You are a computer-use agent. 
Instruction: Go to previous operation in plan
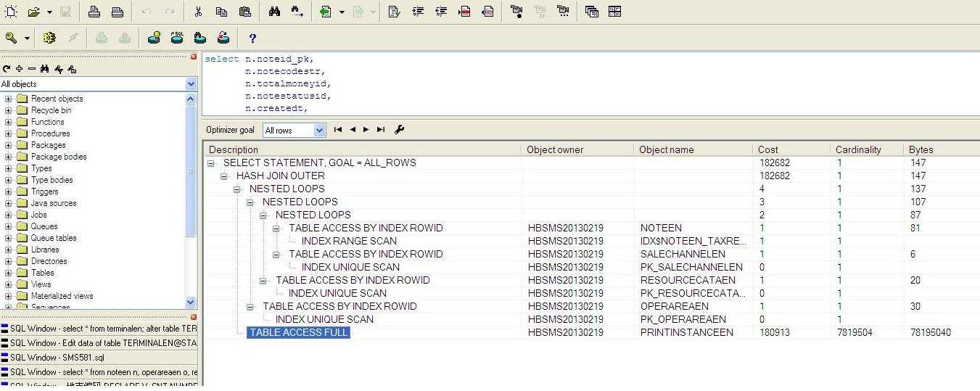pos(353,130)
